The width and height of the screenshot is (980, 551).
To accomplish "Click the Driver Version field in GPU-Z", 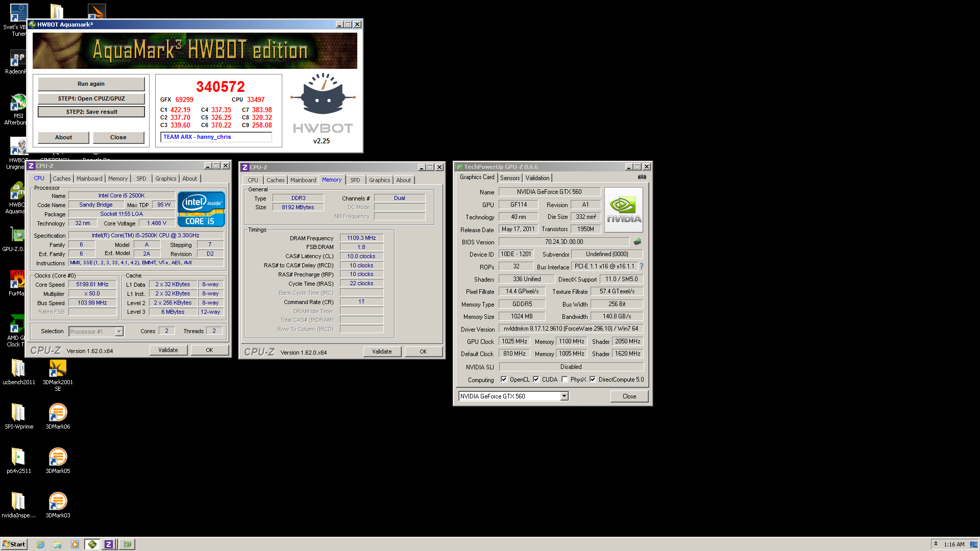I will [x=571, y=329].
